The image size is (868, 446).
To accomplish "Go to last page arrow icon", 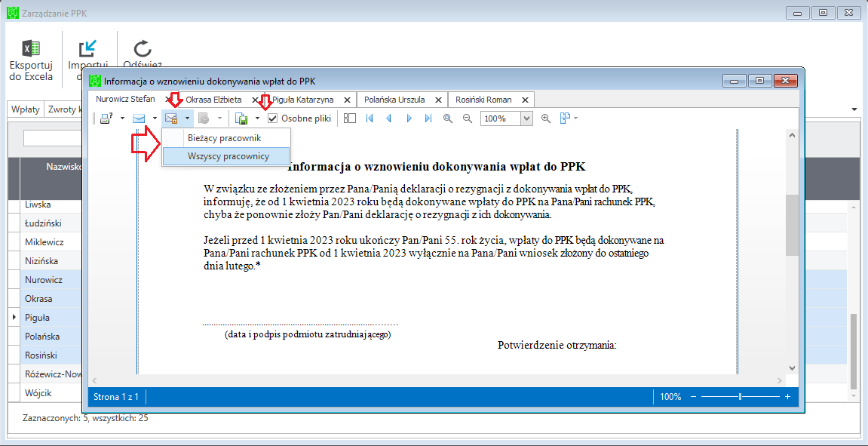I will tap(428, 118).
